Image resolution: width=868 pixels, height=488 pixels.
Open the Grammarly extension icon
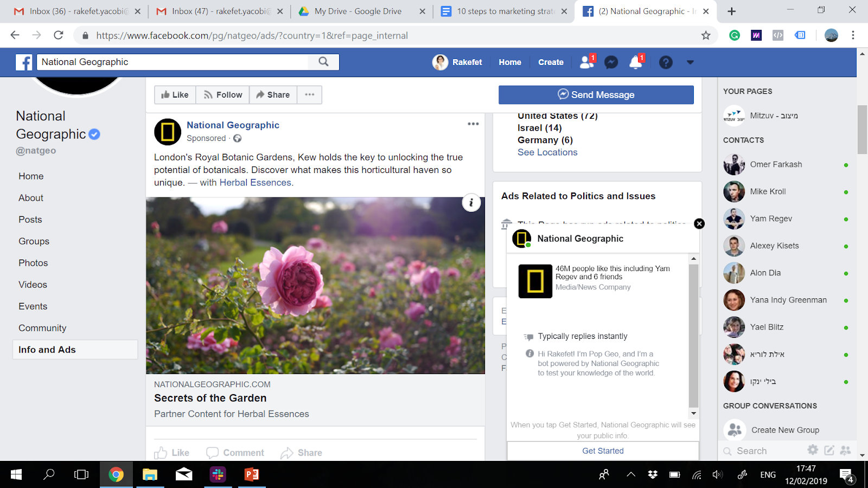point(735,35)
